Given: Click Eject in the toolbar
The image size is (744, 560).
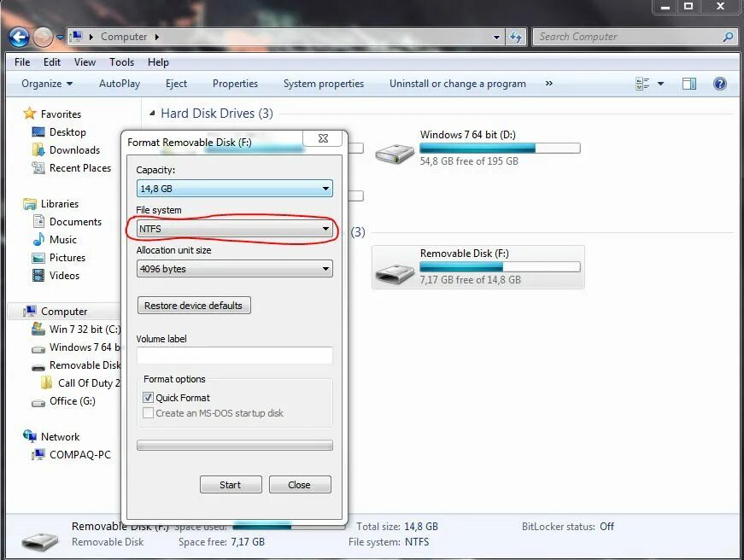Looking at the screenshot, I should pyautogui.click(x=176, y=84).
